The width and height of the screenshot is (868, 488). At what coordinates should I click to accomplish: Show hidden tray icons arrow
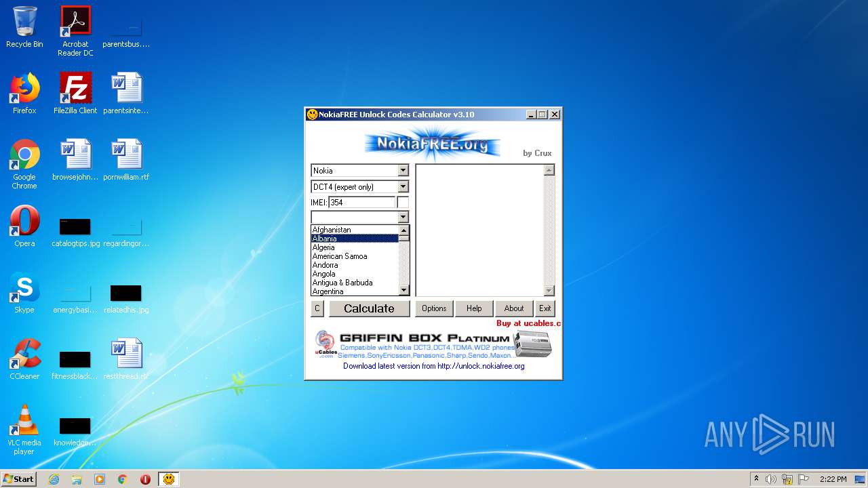(x=756, y=479)
